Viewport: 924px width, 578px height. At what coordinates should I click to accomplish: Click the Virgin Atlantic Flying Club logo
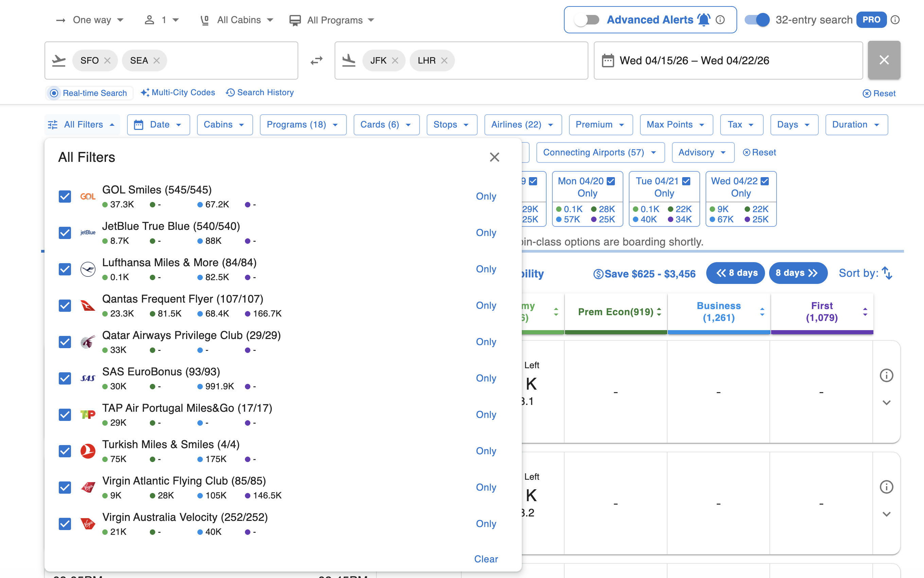(88, 488)
